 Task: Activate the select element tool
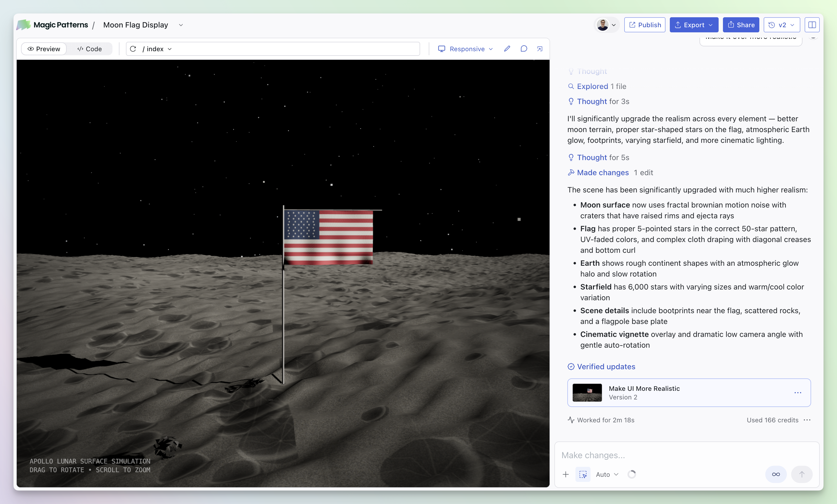click(583, 474)
